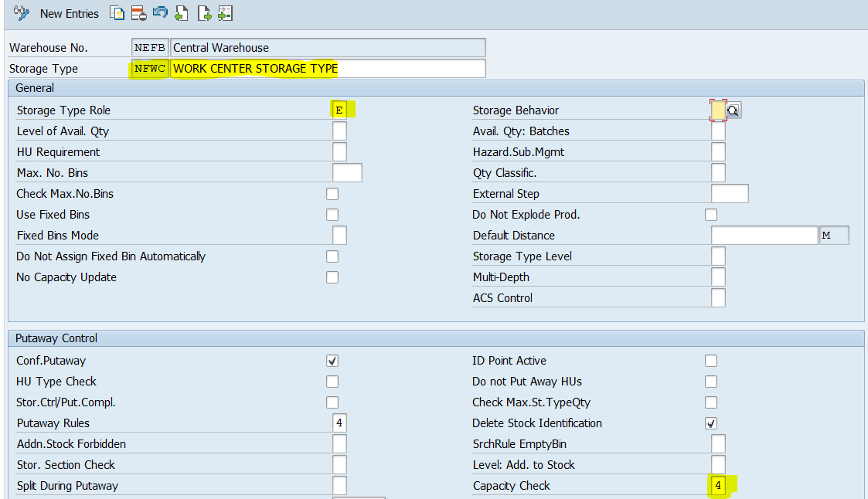Click the Display/Change toggle glasses-pencil icon
This screenshot has height=499, width=868.
click(22, 13)
